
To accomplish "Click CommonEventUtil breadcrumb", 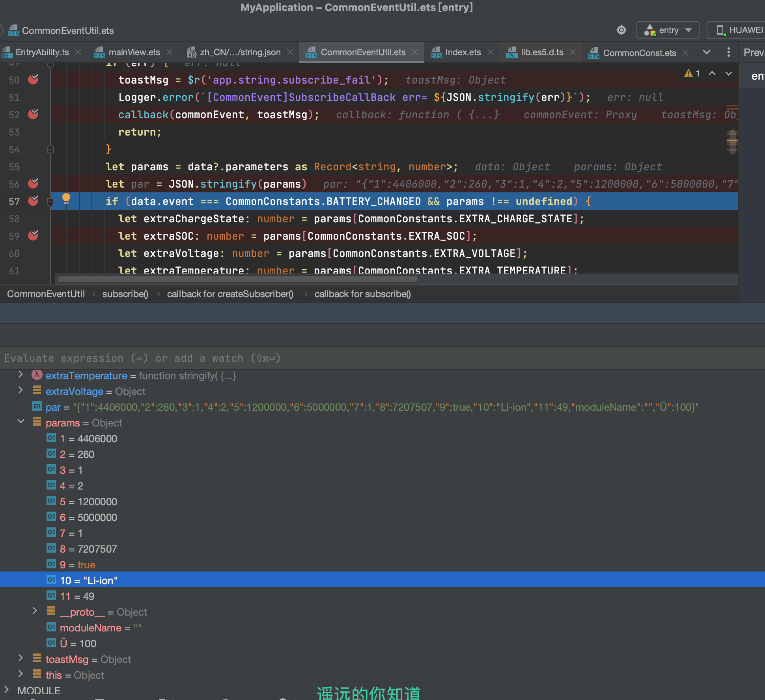I will click(x=46, y=294).
